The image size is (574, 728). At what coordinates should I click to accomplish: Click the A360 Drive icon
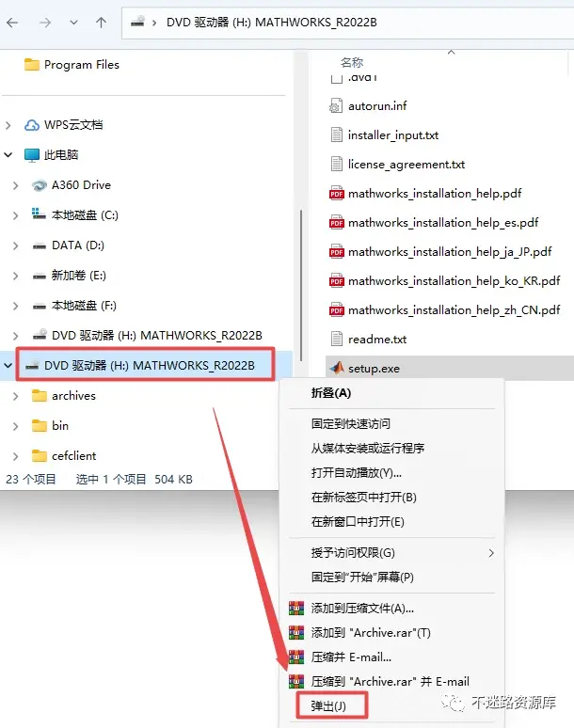point(40,185)
